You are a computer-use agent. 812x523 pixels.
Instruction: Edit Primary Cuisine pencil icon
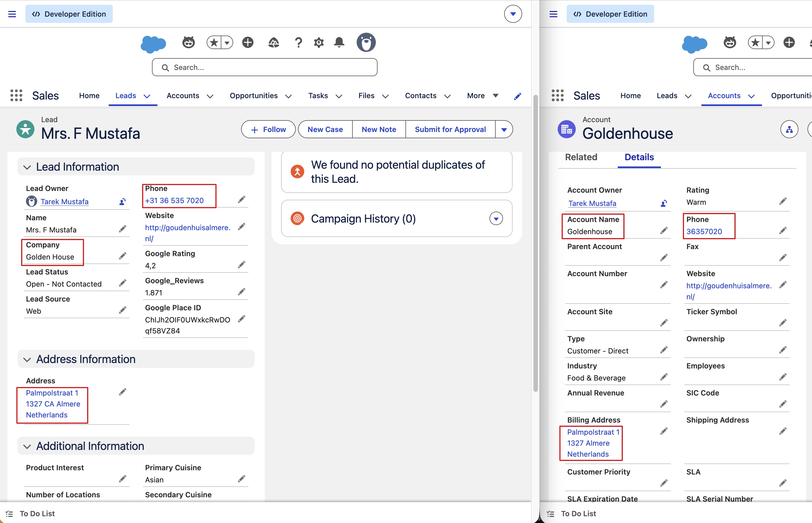[x=241, y=479]
